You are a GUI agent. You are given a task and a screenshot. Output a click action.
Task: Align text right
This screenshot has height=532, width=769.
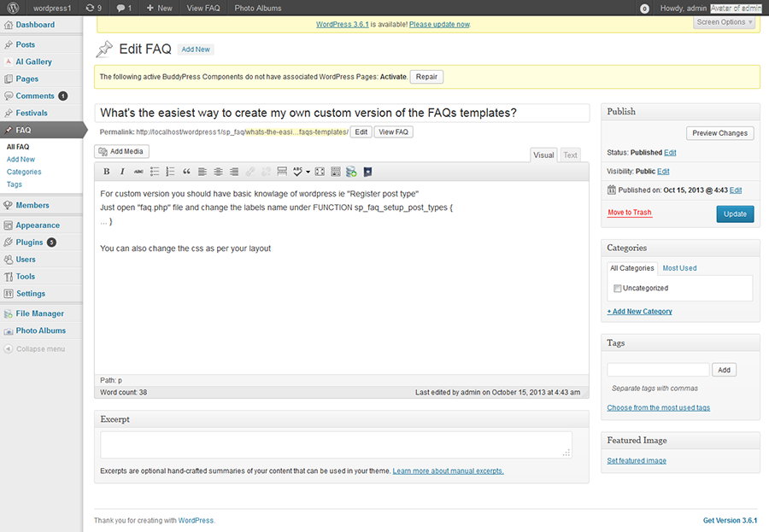point(234,172)
